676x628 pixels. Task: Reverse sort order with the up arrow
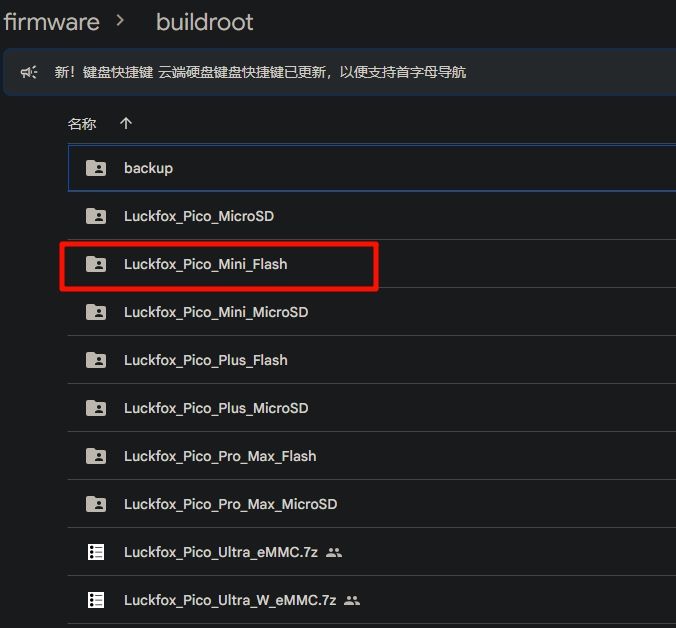point(126,123)
